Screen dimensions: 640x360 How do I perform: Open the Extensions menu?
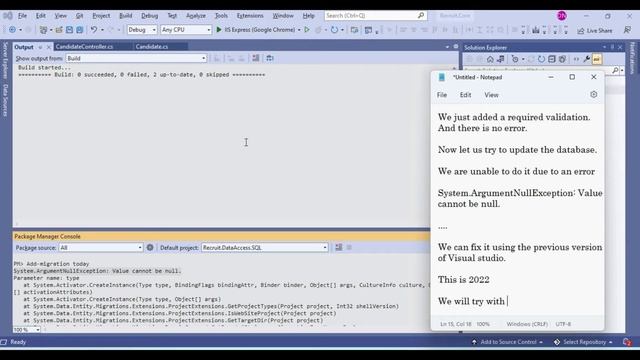[250, 16]
